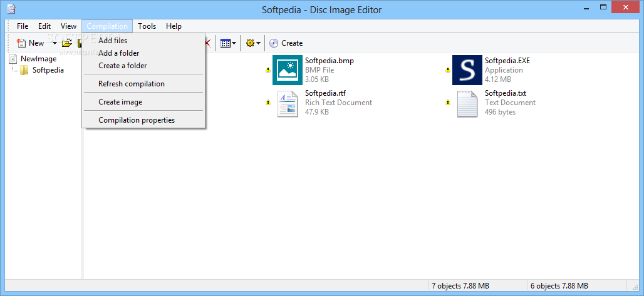
Task: Click the Softpedia.bmp picture icon
Action: click(287, 70)
